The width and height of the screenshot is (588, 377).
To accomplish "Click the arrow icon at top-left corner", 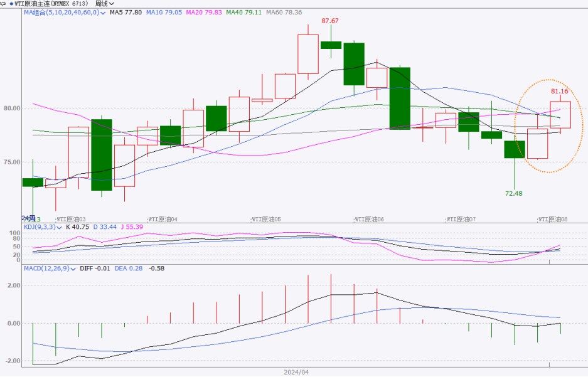I will tap(2, 3).
